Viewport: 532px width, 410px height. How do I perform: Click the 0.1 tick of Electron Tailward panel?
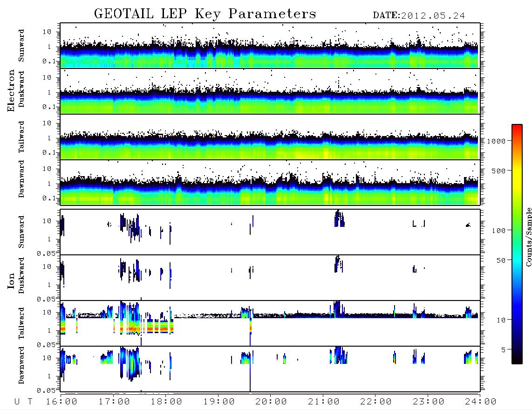coord(49,153)
